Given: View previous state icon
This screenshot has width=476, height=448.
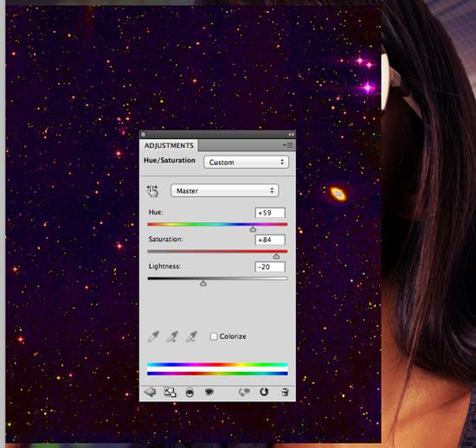Looking at the screenshot, I should 244,392.
